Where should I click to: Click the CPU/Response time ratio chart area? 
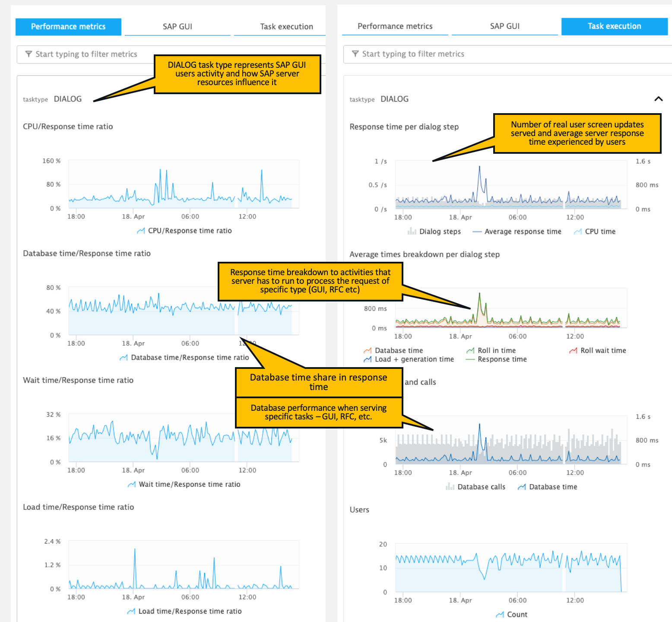pyautogui.click(x=184, y=184)
